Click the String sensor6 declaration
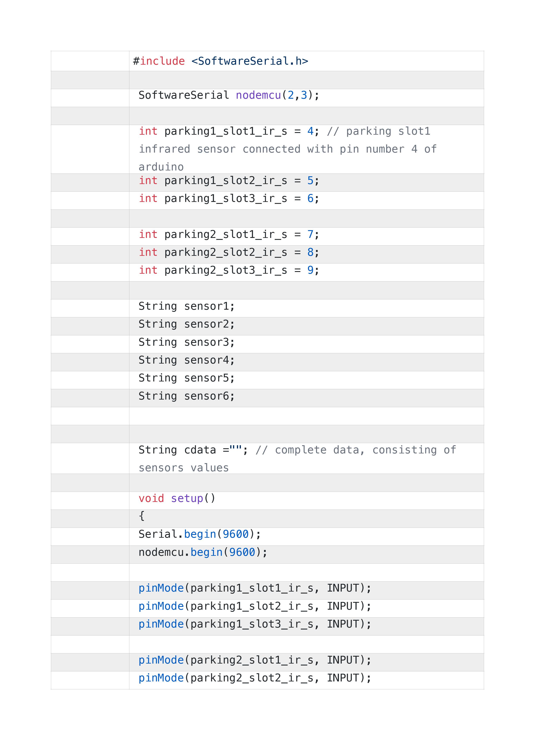This screenshot has height=756, width=535. click(x=187, y=396)
